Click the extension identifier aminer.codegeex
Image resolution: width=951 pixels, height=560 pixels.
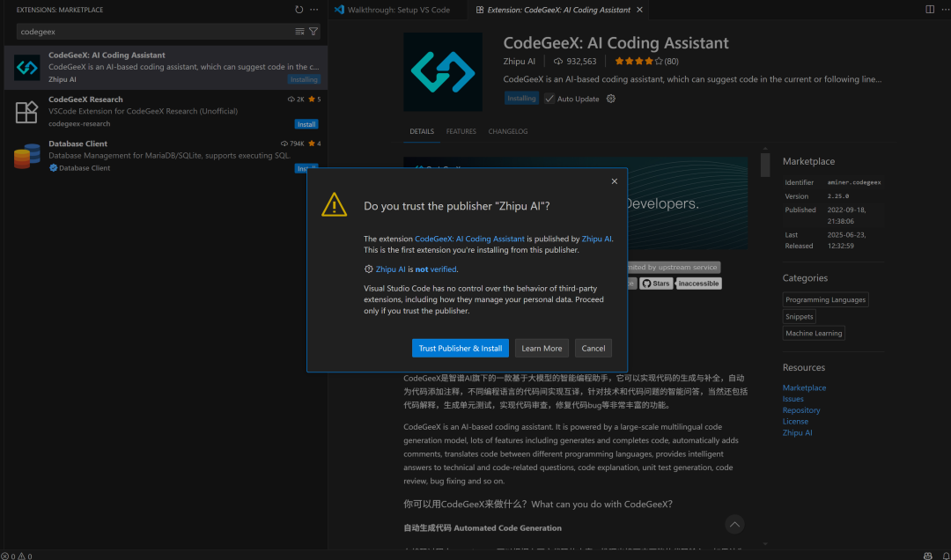coord(854,182)
